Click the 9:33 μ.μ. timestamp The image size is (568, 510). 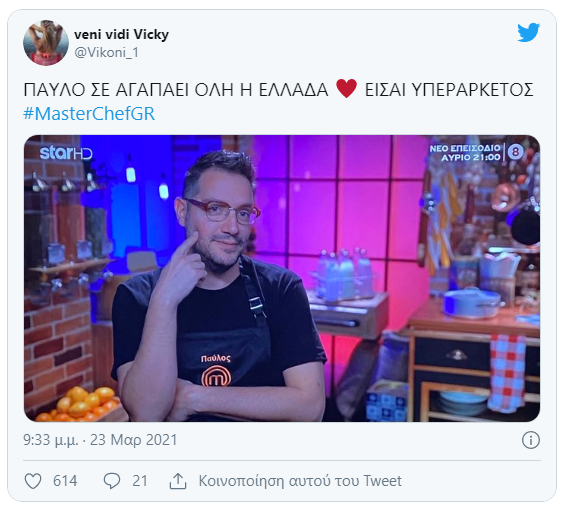(51, 440)
